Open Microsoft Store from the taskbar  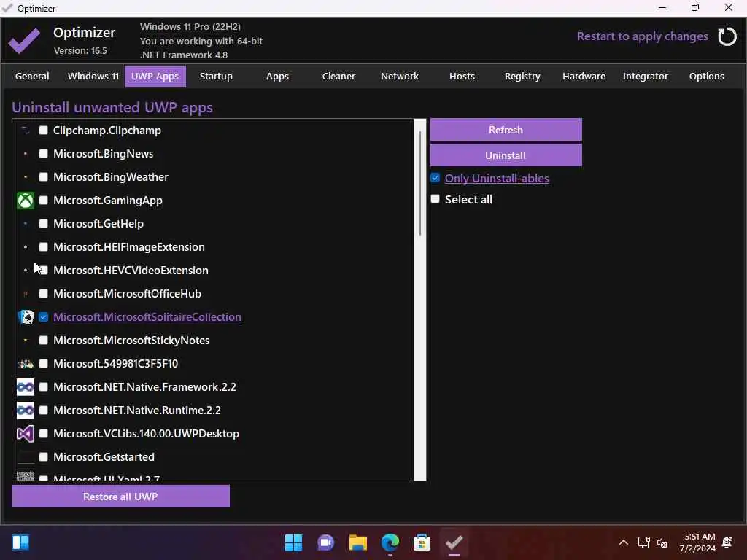pyautogui.click(x=422, y=542)
